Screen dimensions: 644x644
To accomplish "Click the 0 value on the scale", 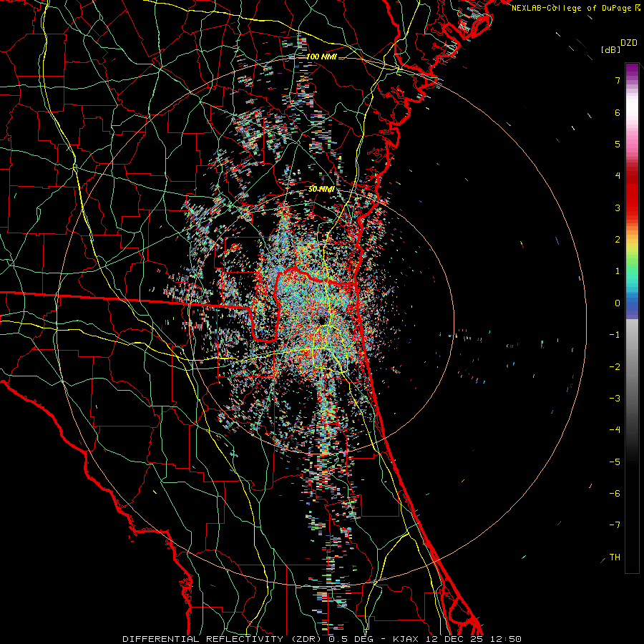I will tap(618, 303).
